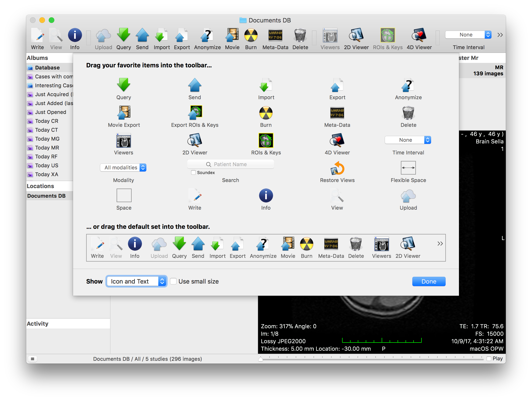Select the Info item in the customization palette
Screen dimensions: 532x401
266,199
